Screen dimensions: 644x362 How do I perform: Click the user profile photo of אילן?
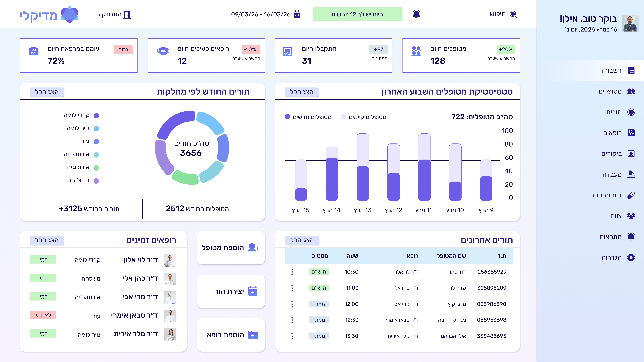pyautogui.click(x=630, y=23)
